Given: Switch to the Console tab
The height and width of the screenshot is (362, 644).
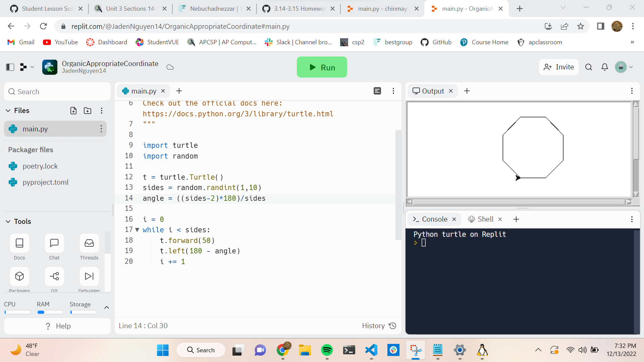Looking at the screenshot, I should (430, 219).
